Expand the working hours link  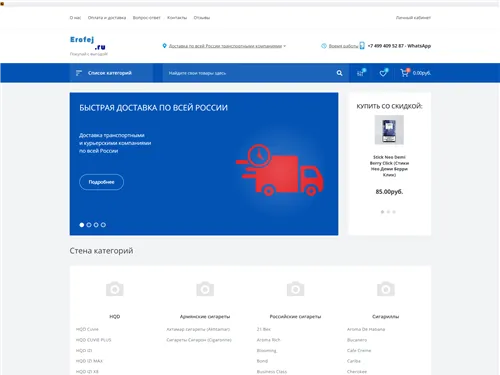click(x=343, y=46)
